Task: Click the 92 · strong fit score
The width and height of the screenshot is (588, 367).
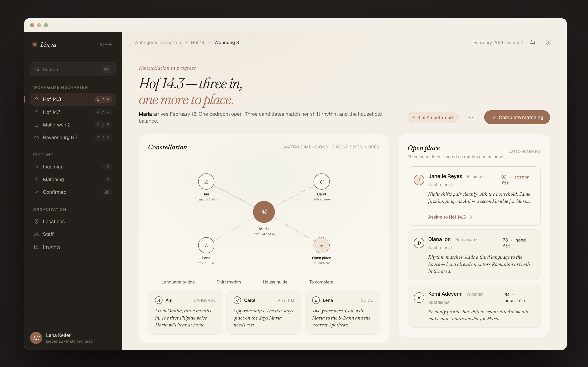Action: 515,180
